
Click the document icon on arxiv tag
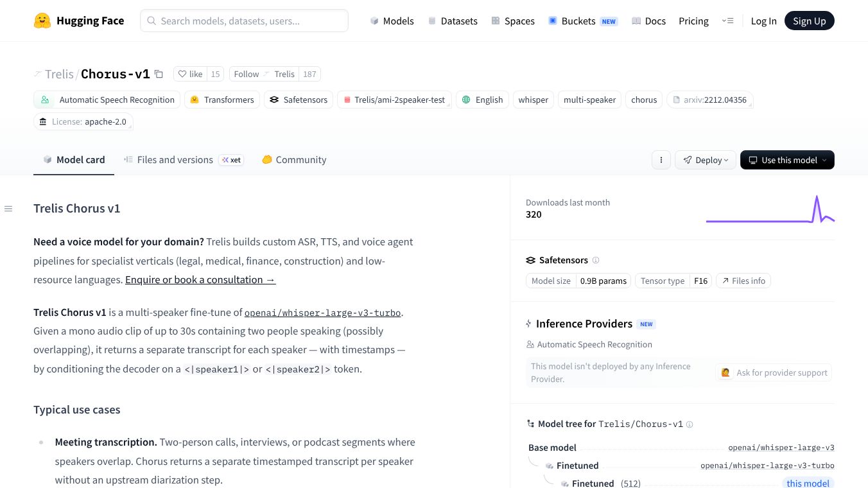tap(676, 100)
